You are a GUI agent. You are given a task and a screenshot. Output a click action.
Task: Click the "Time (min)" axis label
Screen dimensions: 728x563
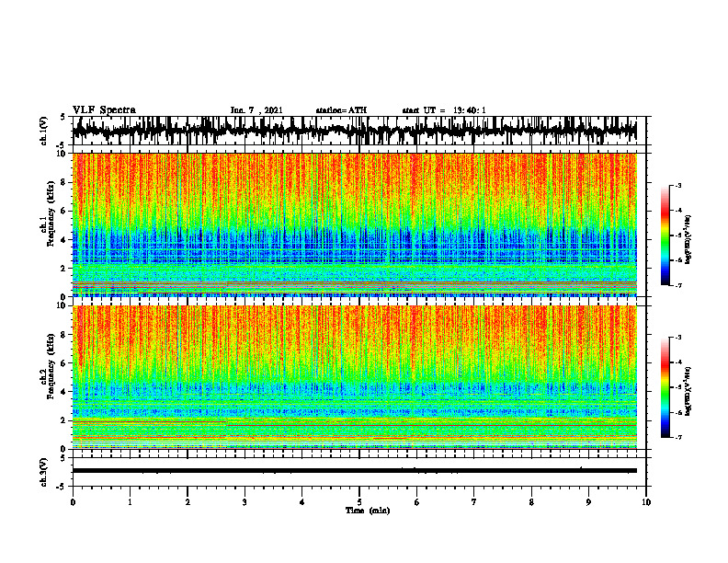[x=368, y=511]
